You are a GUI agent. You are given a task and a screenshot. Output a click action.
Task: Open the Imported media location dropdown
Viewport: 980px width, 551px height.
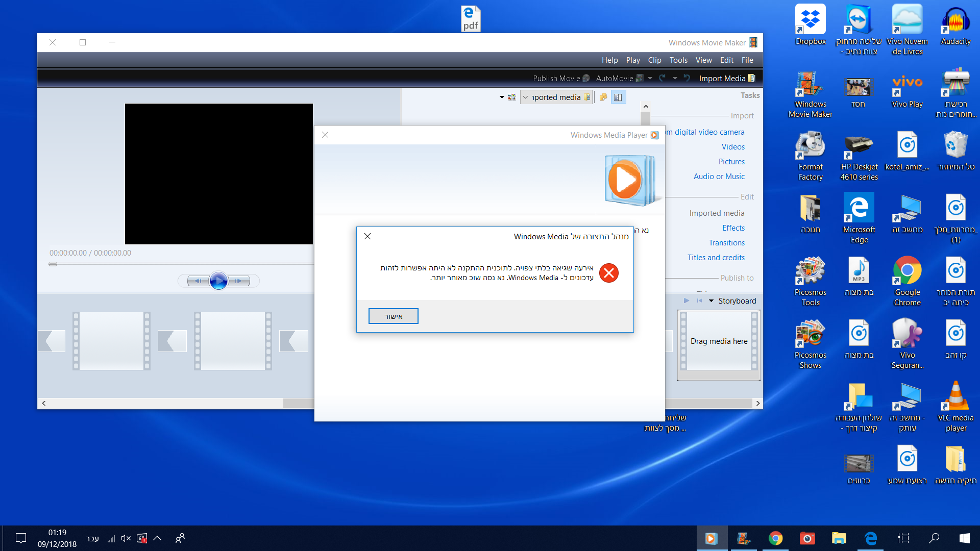point(556,97)
